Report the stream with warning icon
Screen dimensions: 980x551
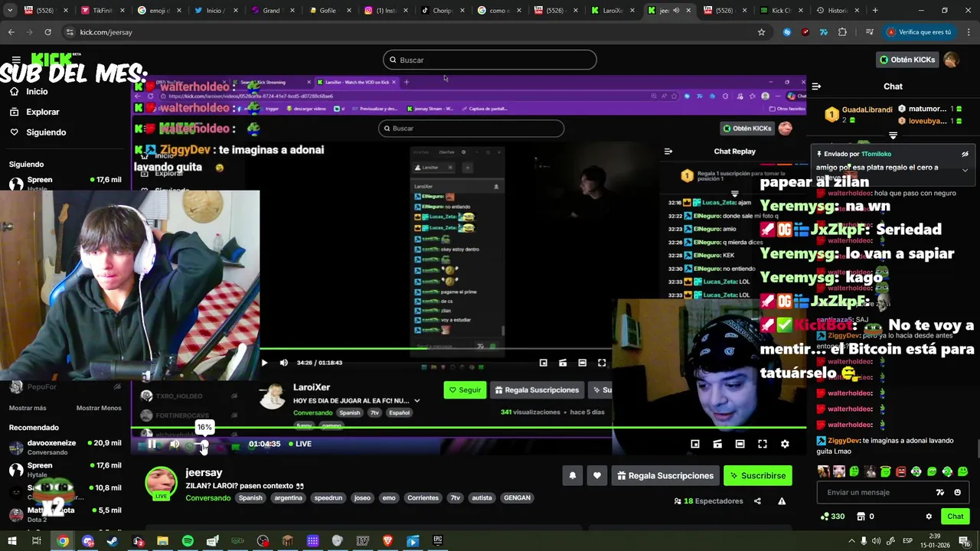782,501
